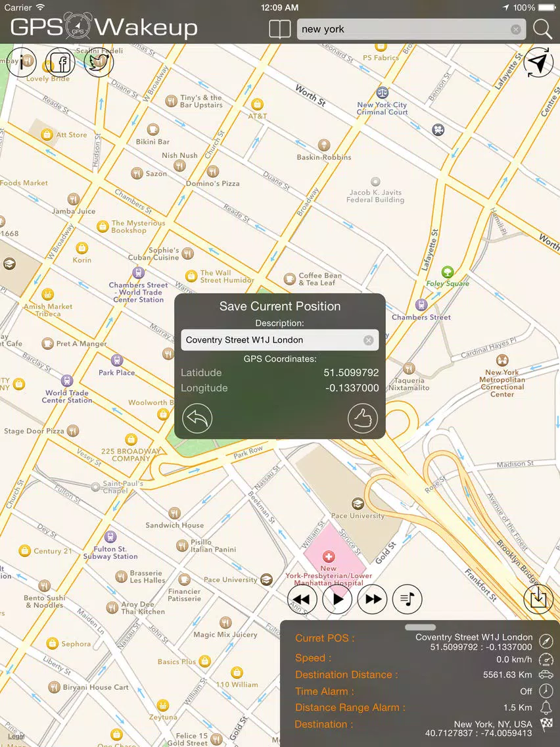This screenshot has width=560, height=747.
Task: Focus the search field containing 'new york'
Action: point(411,29)
